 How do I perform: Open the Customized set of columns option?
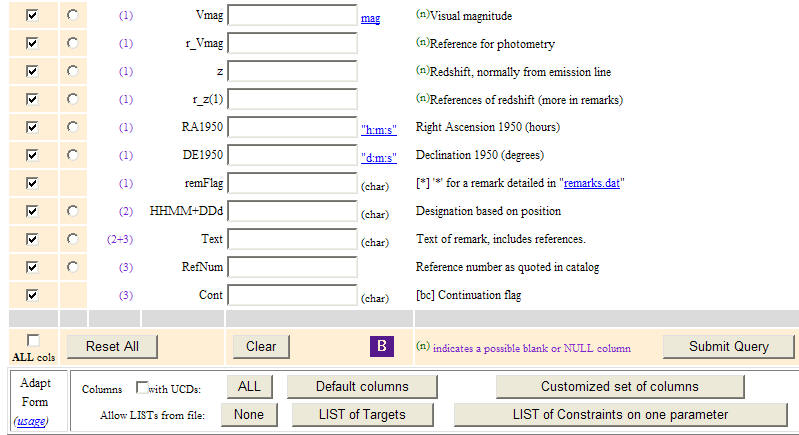pyautogui.click(x=620, y=386)
